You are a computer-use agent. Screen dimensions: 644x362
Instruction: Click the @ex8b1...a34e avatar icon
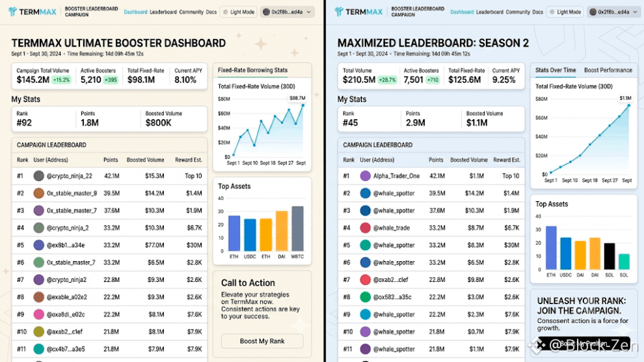coord(38,245)
